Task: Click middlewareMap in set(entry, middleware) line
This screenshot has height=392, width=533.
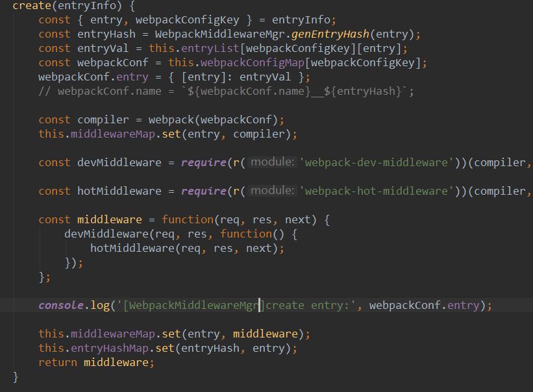Action: point(113,334)
